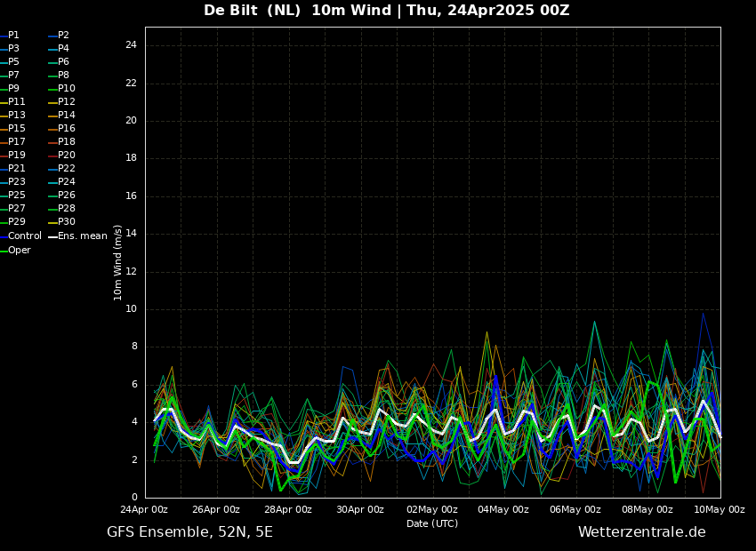The image size is (756, 551).
Task: Click the white line swatch beside Ens. mean
Action: coord(52,236)
